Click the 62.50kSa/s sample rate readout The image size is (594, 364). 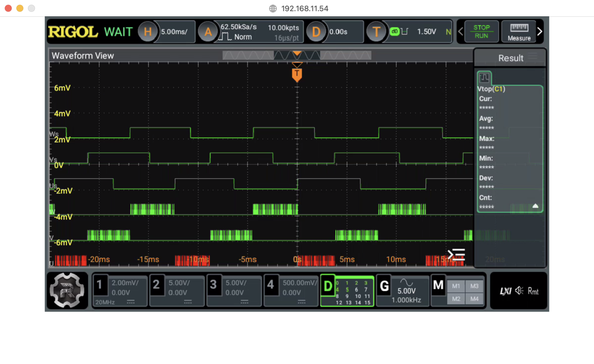[238, 27]
